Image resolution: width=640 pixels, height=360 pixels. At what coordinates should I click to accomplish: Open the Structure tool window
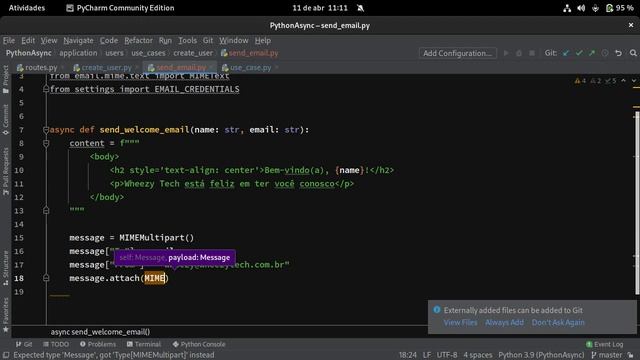point(5,268)
